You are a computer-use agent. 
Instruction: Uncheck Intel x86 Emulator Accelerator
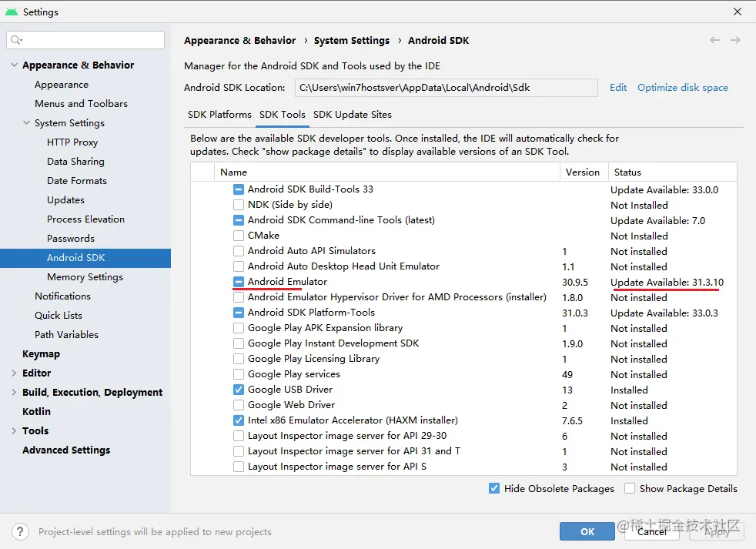(238, 420)
